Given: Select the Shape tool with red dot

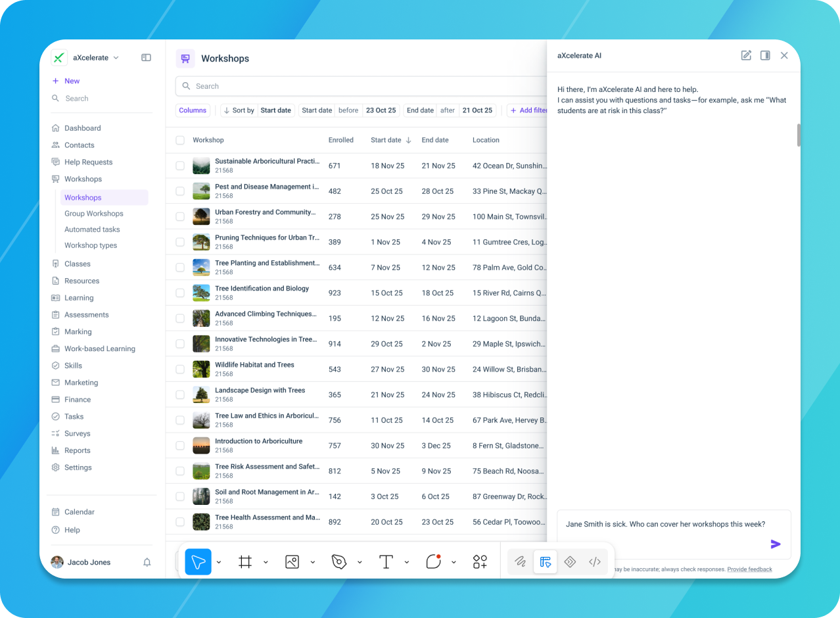Looking at the screenshot, I should [x=433, y=561].
